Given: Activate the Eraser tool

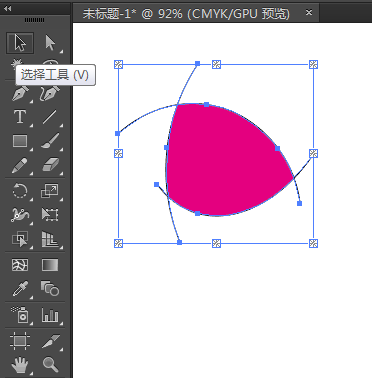Looking at the screenshot, I should tap(50, 165).
